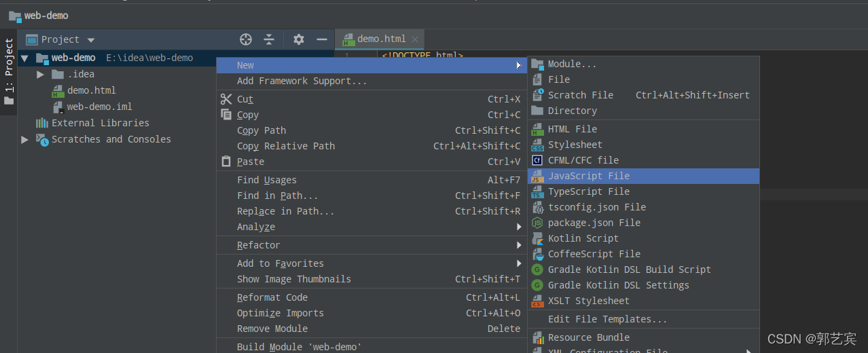Click the Paste clipboard icon
The image size is (868, 353).
[x=226, y=162]
